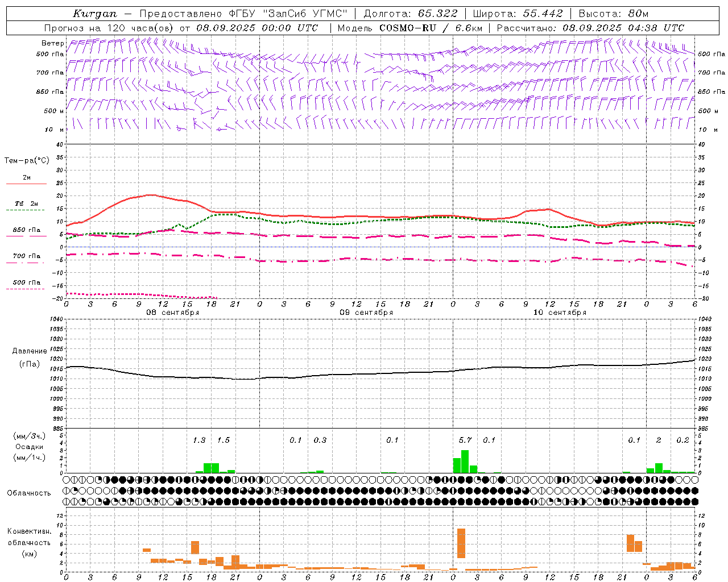Click the Ветер wind panel label
This screenshot has height=582, width=728.
(53, 43)
